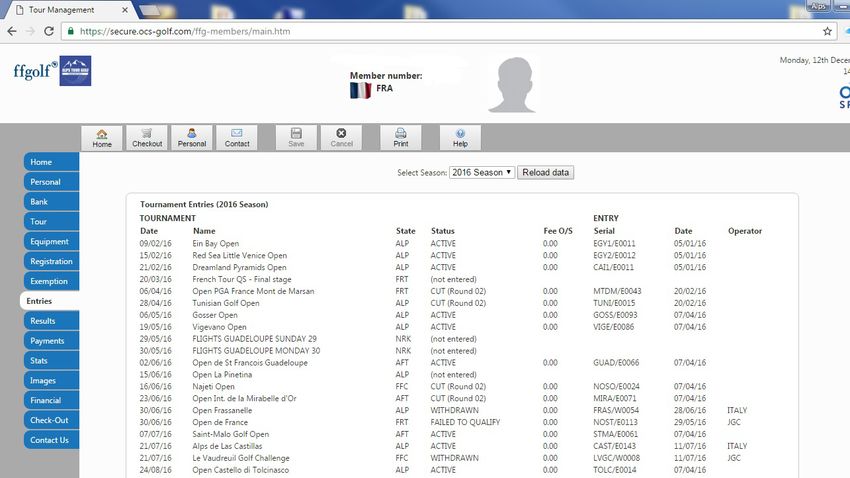The width and height of the screenshot is (850, 478).
Task: Reload the page in browser
Action: (49, 31)
